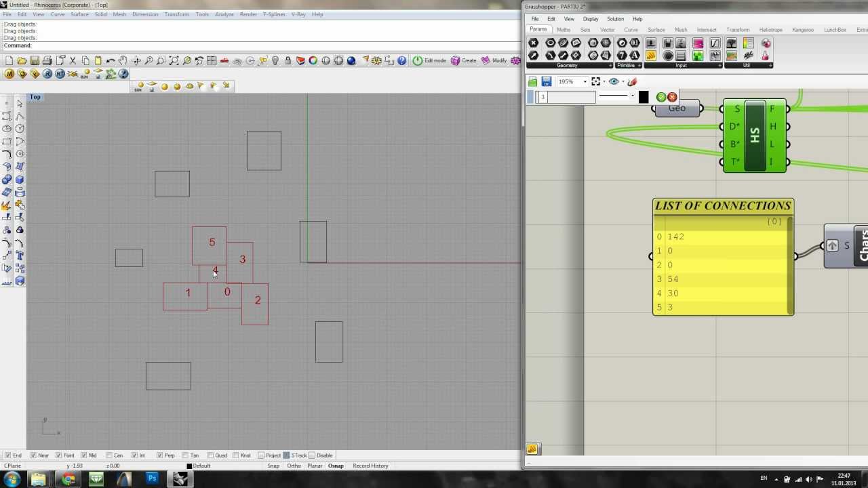
Task: Click the light bulb icon in Rhino toolbar
Action: [x=275, y=60]
